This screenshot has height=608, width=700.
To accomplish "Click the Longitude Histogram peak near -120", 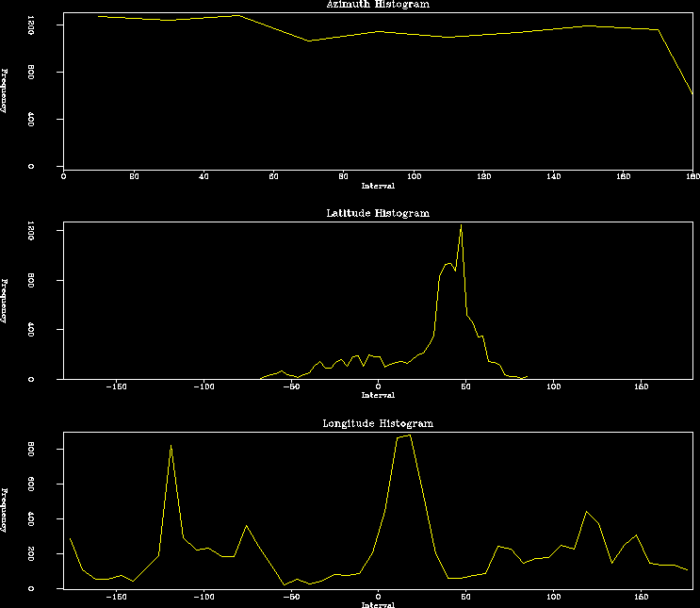I will tap(171, 446).
